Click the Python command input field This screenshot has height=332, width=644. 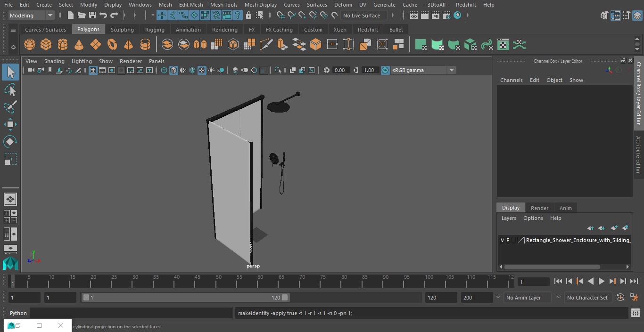(131, 313)
